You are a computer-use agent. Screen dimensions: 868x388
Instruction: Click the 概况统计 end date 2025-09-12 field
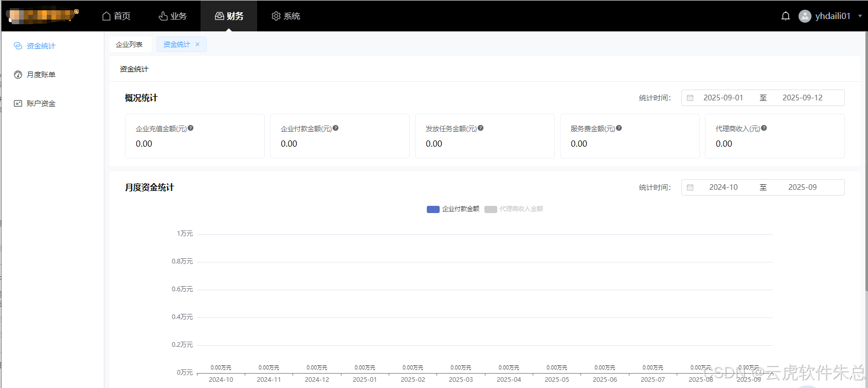pos(802,98)
